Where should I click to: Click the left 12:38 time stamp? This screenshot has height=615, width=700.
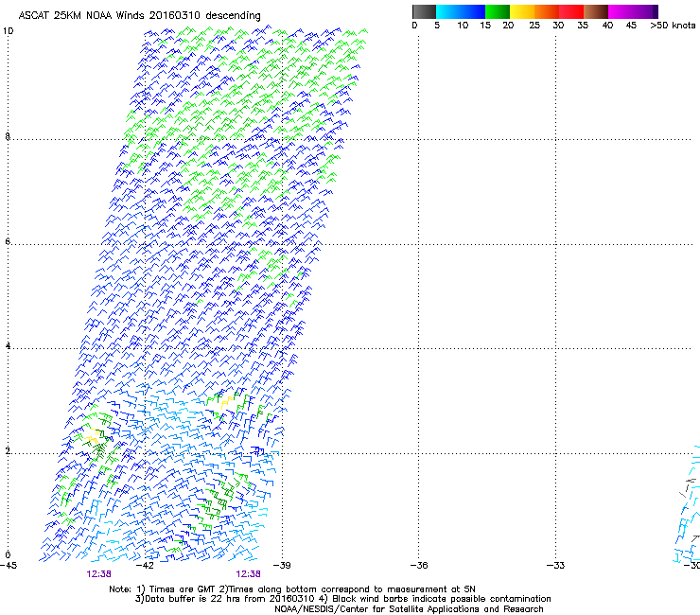click(98, 574)
